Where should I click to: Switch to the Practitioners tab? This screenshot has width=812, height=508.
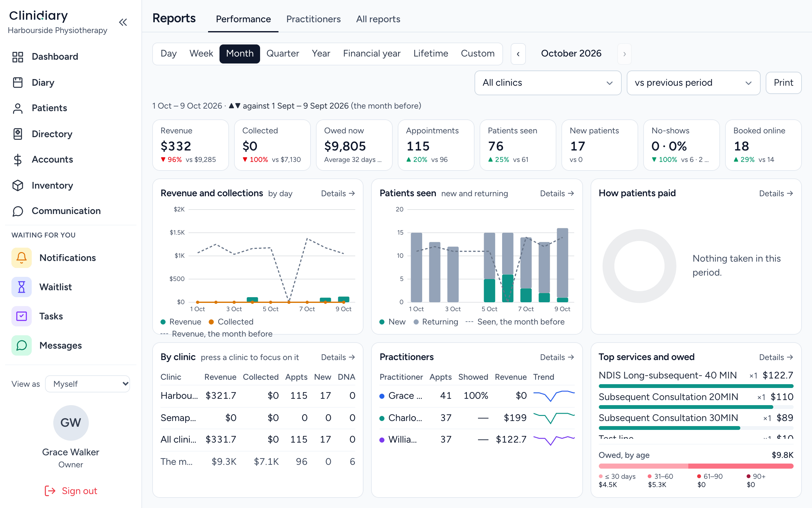coord(313,19)
